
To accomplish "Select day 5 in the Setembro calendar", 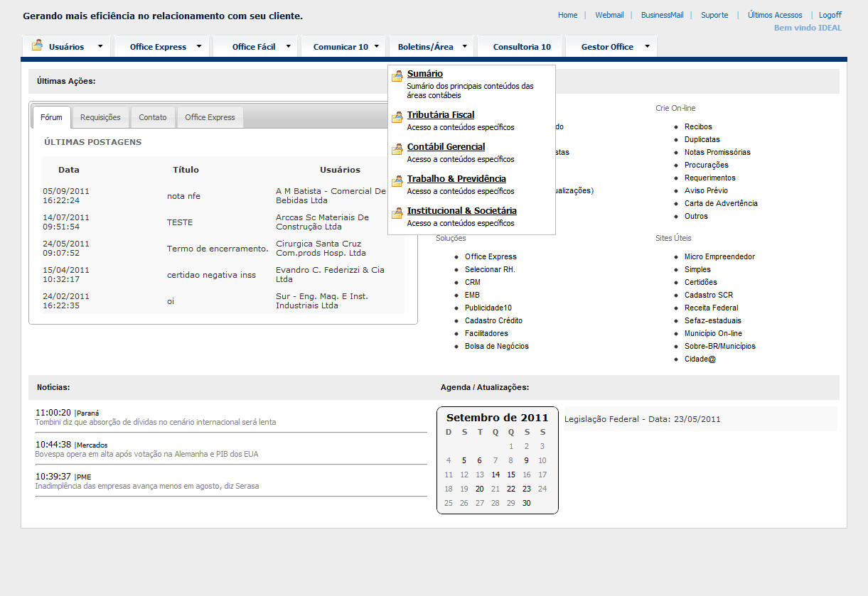I will coord(464,460).
